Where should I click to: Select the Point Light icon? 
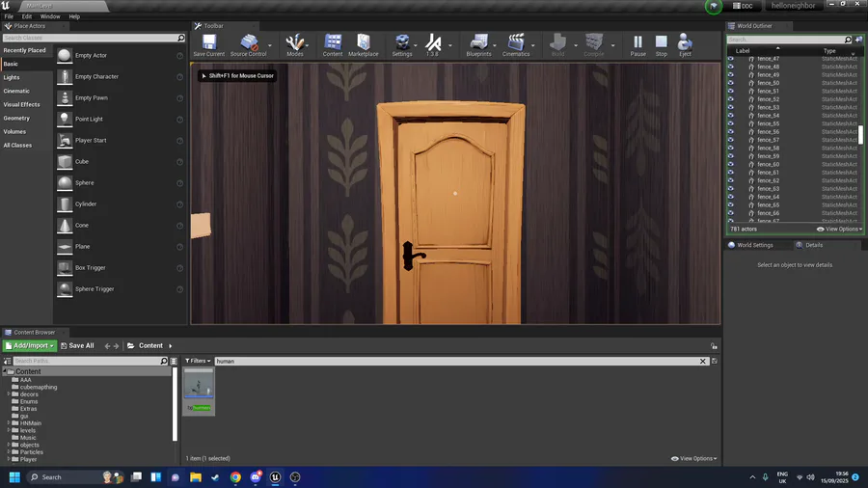point(65,119)
